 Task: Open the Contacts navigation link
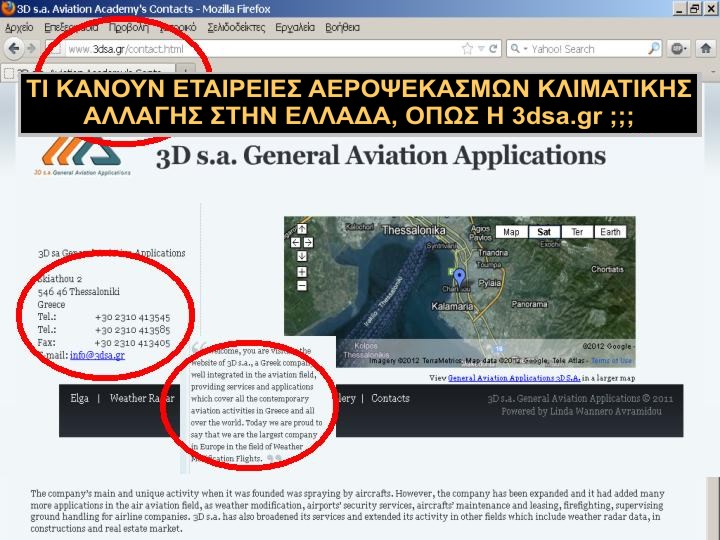[x=390, y=398]
